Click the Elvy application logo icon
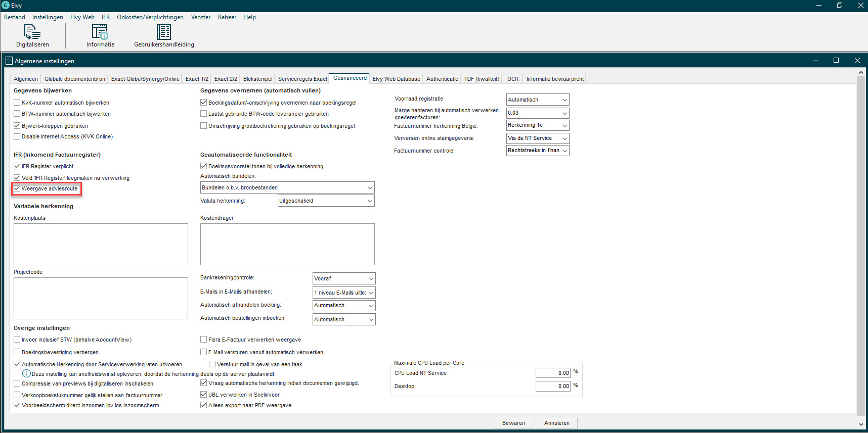The image size is (868, 433). [x=6, y=5]
